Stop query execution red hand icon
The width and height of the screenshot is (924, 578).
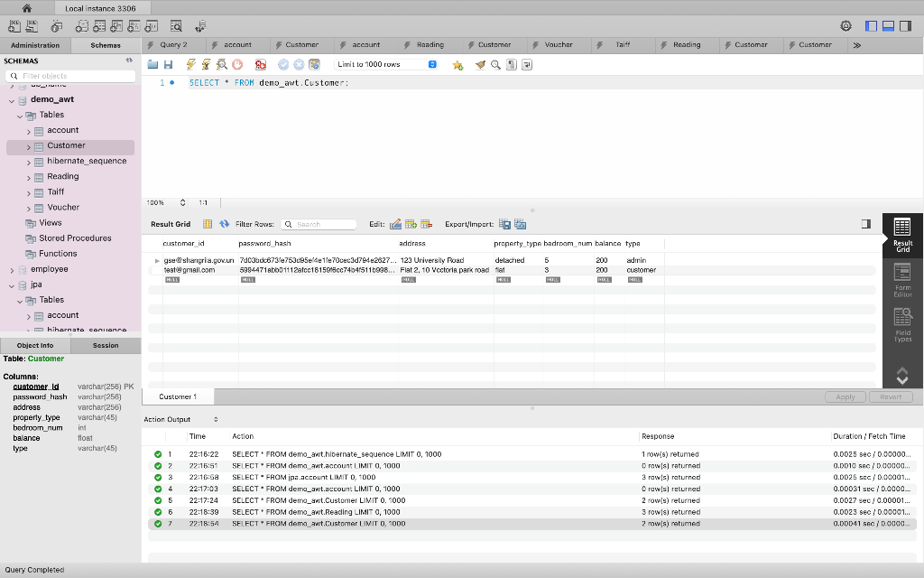point(237,64)
